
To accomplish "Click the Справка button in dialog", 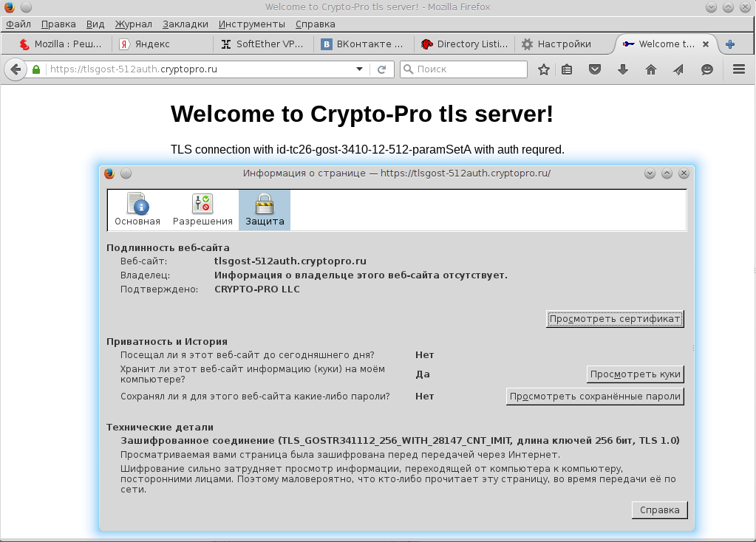I will pos(660,510).
